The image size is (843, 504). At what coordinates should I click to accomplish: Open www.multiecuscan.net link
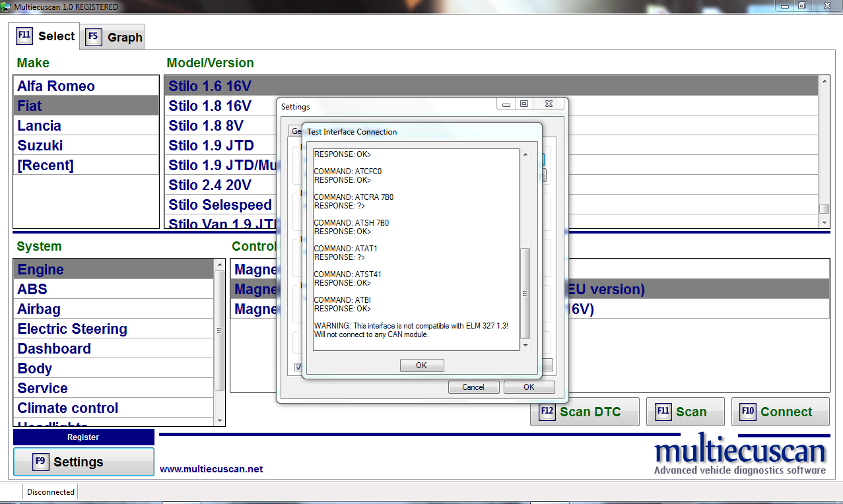click(211, 469)
